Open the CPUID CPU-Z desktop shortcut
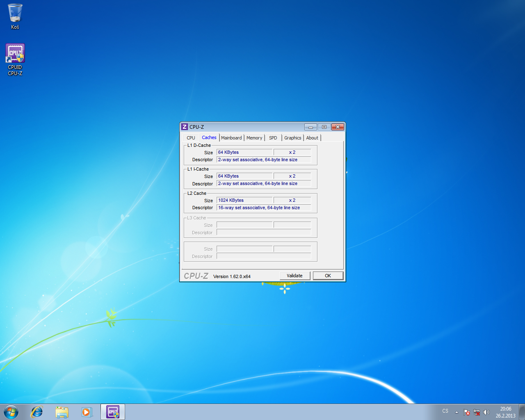 coord(15,59)
